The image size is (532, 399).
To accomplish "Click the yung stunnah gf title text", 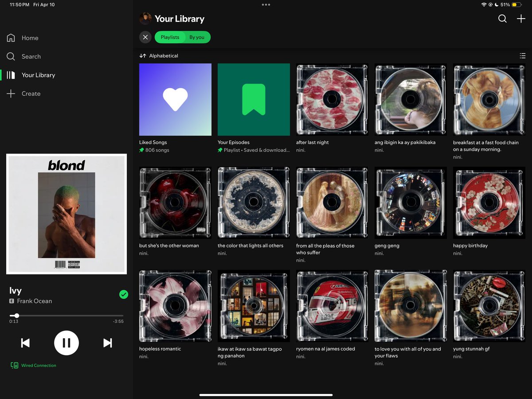I will [x=471, y=349].
